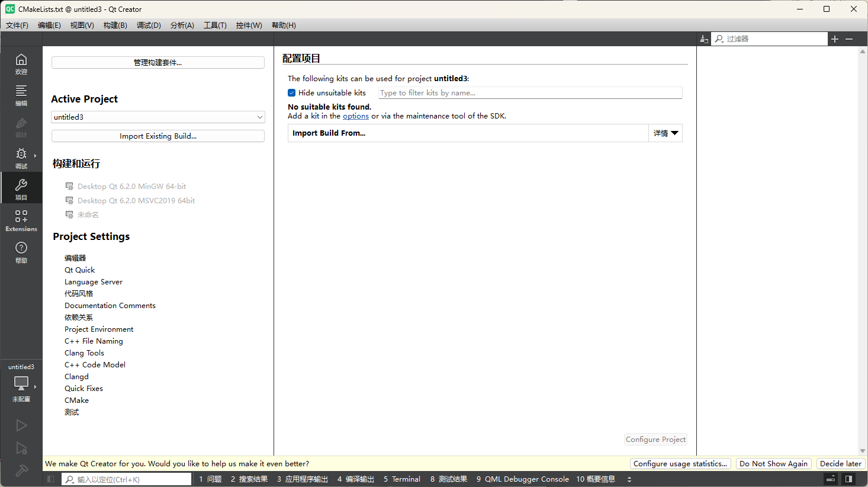Open output pane selector arrows

[x=629, y=479]
